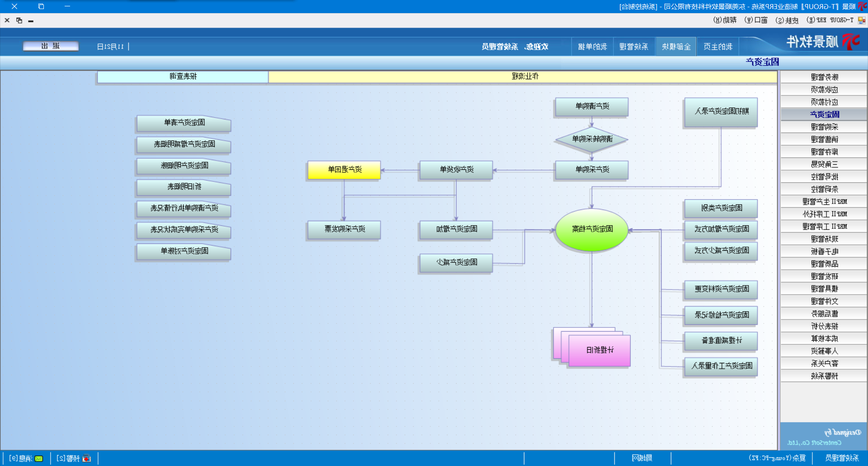Click the menu bar application icon beside T-GROUP ERP
The image size is (868, 466).
pos(862,20)
